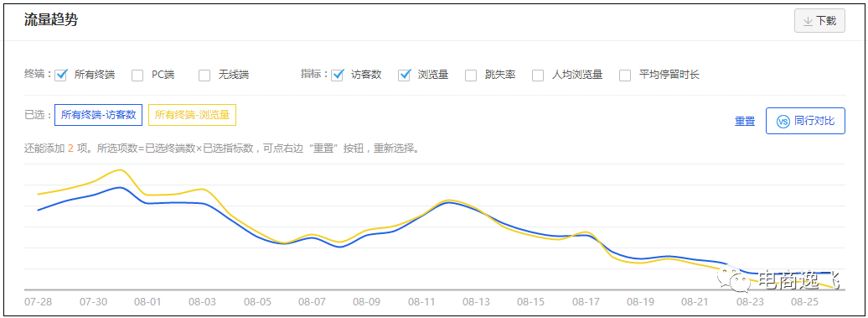
Task: Uncheck the 浏览量 metric checkbox
Action: [404, 75]
